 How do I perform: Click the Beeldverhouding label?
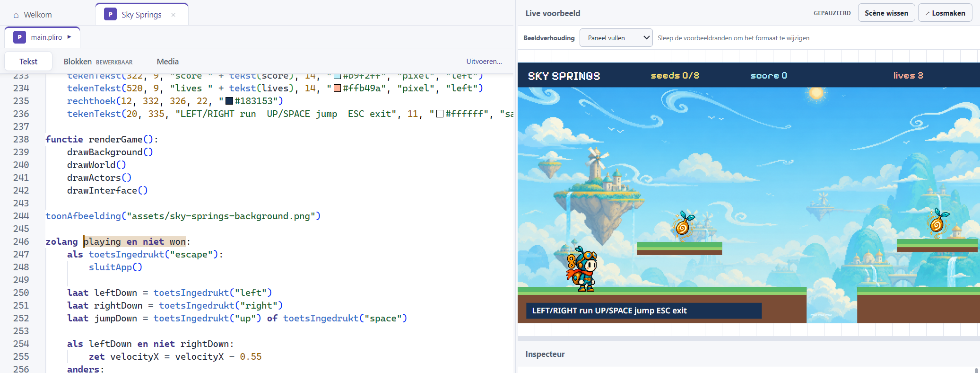coord(549,38)
